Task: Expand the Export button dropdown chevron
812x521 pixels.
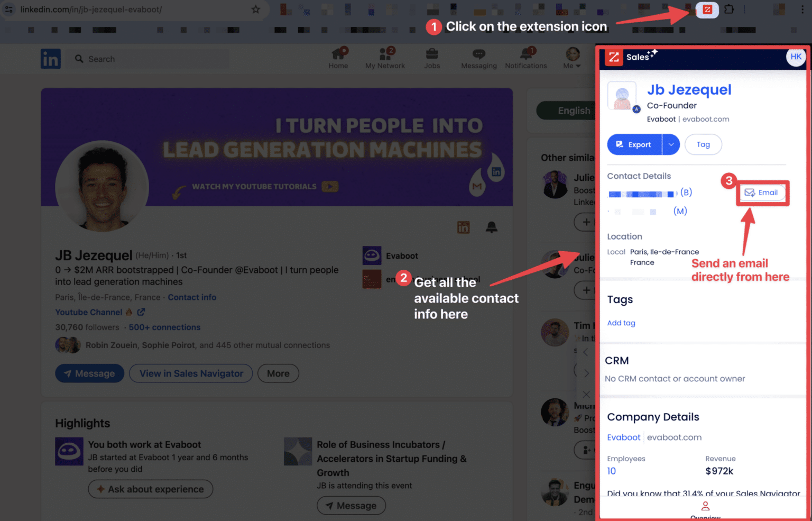Action: click(671, 144)
